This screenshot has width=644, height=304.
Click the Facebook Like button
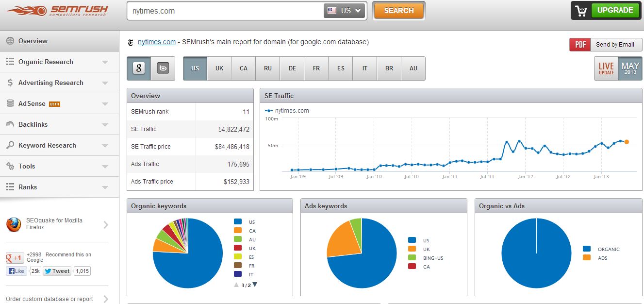[17, 271]
